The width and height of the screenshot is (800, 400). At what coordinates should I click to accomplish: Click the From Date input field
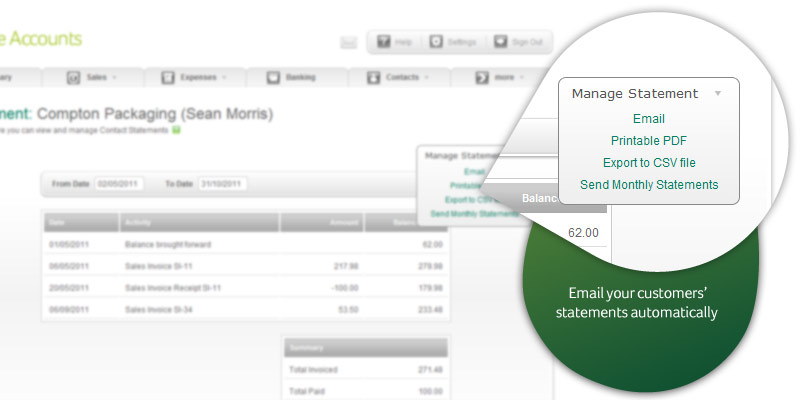(x=119, y=184)
